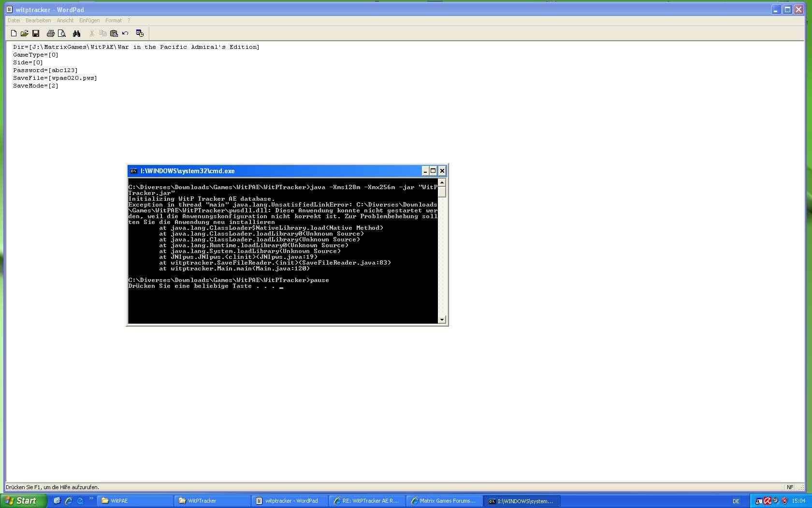Undo the last action with the arrow icon
The width and height of the screenshot is (812, 508).
point(125,33)
